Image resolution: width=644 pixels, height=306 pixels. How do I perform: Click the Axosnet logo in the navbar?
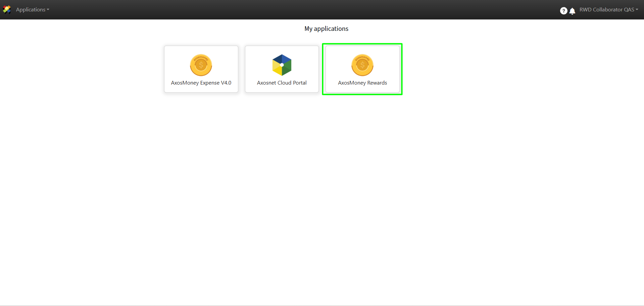pos(7,10)
